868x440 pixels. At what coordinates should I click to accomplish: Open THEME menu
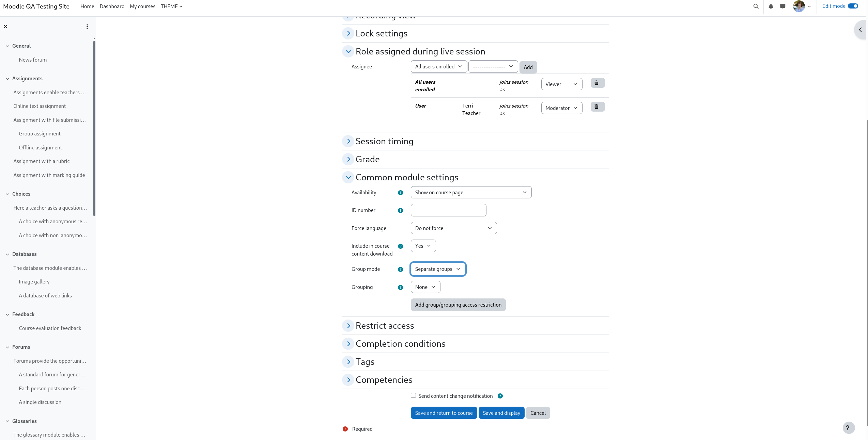[171, 6]
